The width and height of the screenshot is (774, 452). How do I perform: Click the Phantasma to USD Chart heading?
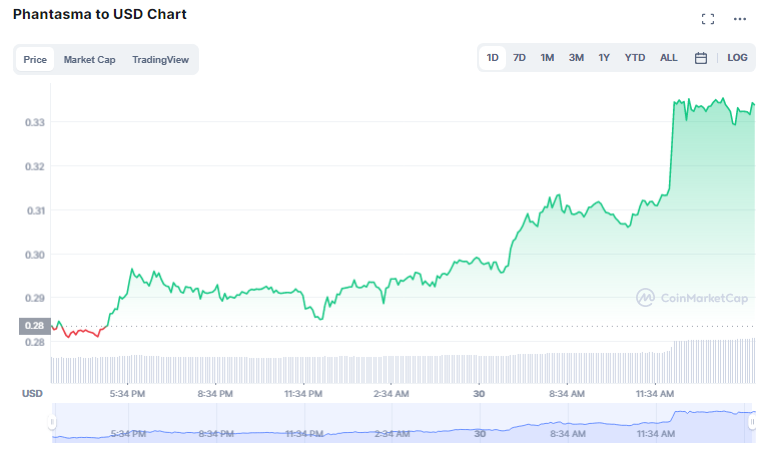click(x=100, y=14)
